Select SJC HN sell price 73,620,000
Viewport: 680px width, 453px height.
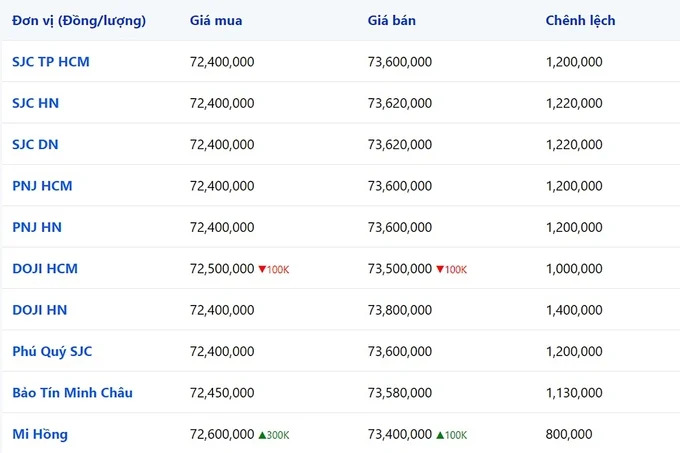(x=400, y=103)
